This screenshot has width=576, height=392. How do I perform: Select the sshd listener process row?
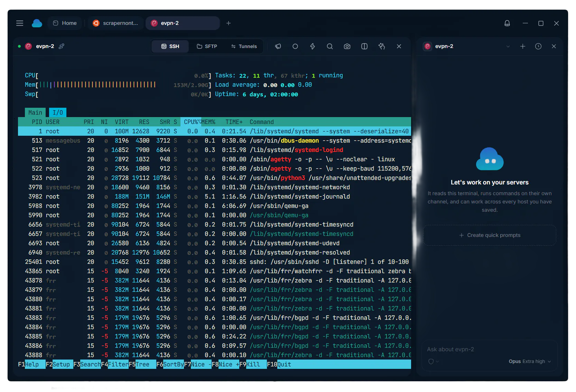(x=214, y=262)
